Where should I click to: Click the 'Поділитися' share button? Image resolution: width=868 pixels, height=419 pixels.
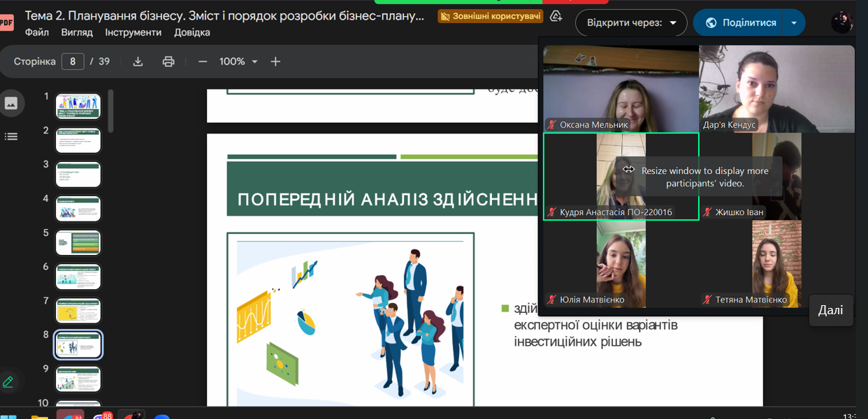(x=741, y=22)
